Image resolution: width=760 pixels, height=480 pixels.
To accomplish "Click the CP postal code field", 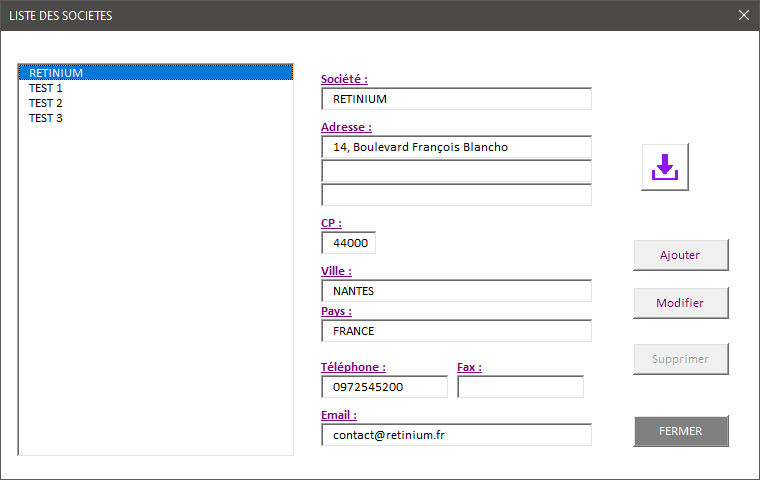I will click(348, 243).
